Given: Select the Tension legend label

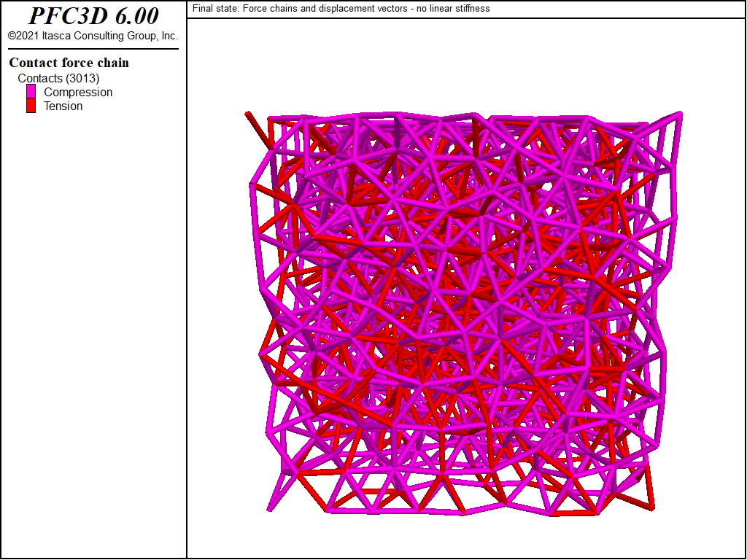Looking at the screenshot, I should click(63, 106).
